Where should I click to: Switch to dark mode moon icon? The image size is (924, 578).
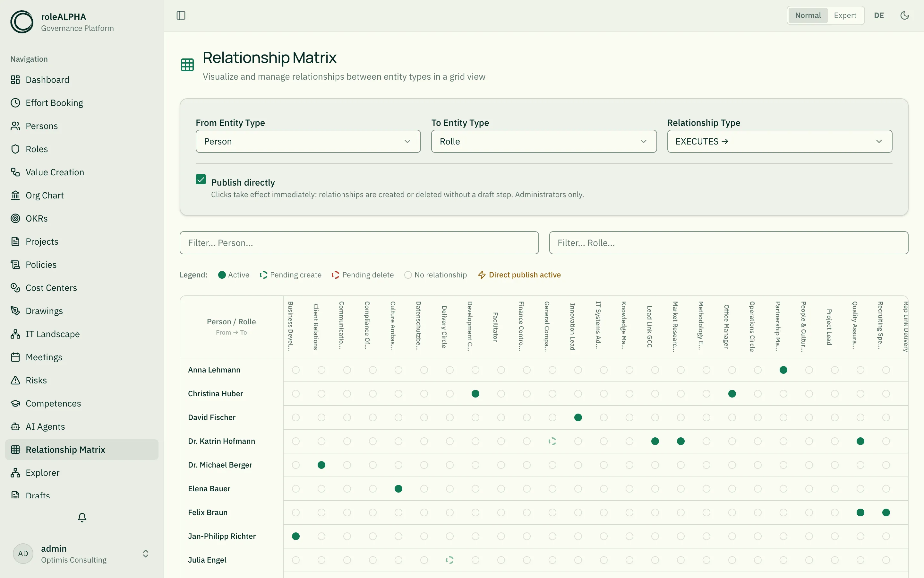[x=904, y=15]
